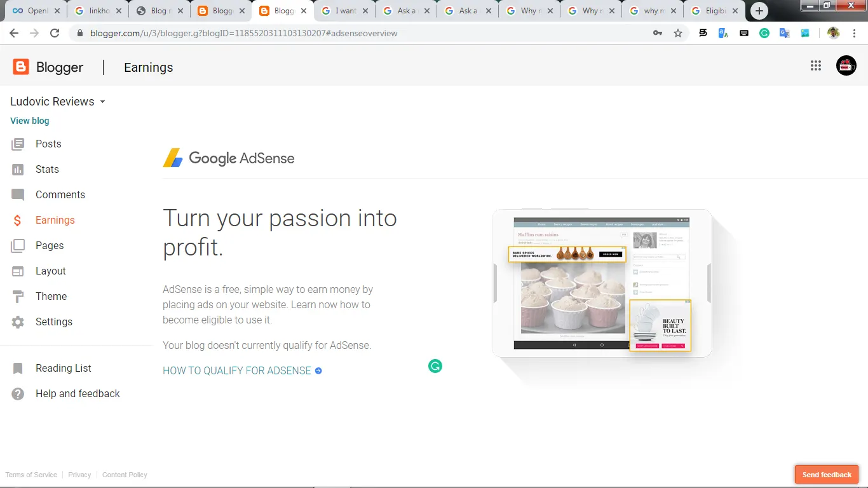
Task: Select Earnings in the sidebar menu
Action: click(55, 220)
